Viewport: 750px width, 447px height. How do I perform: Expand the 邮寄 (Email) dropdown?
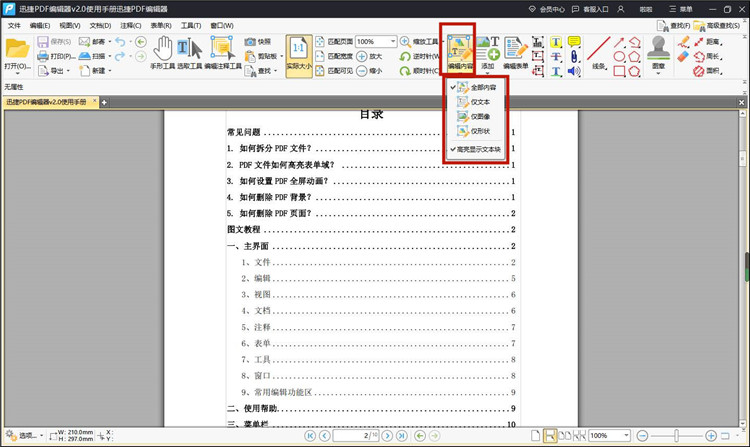click(x=110, y=42)
